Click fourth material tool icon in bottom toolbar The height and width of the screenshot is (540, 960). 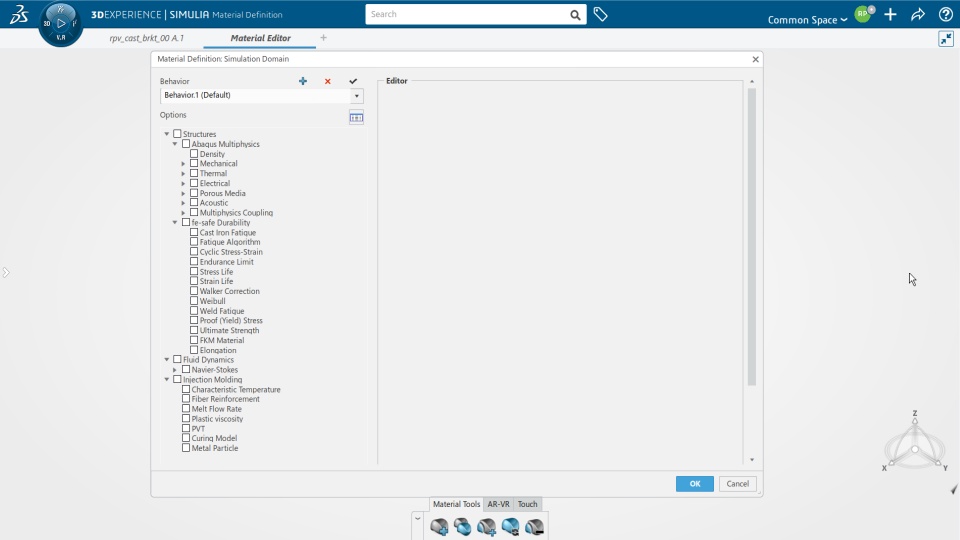[x=511, y=527]
